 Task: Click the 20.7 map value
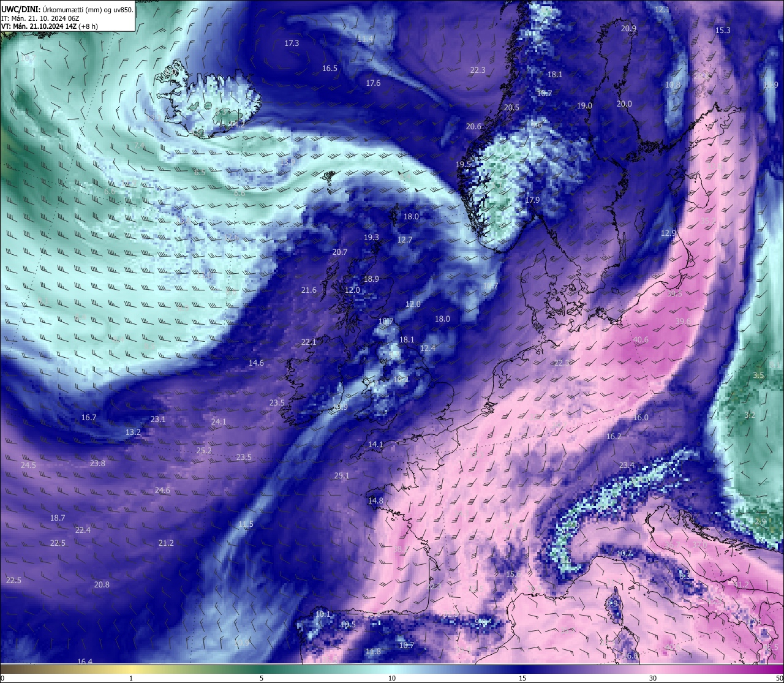pos(340,252)
